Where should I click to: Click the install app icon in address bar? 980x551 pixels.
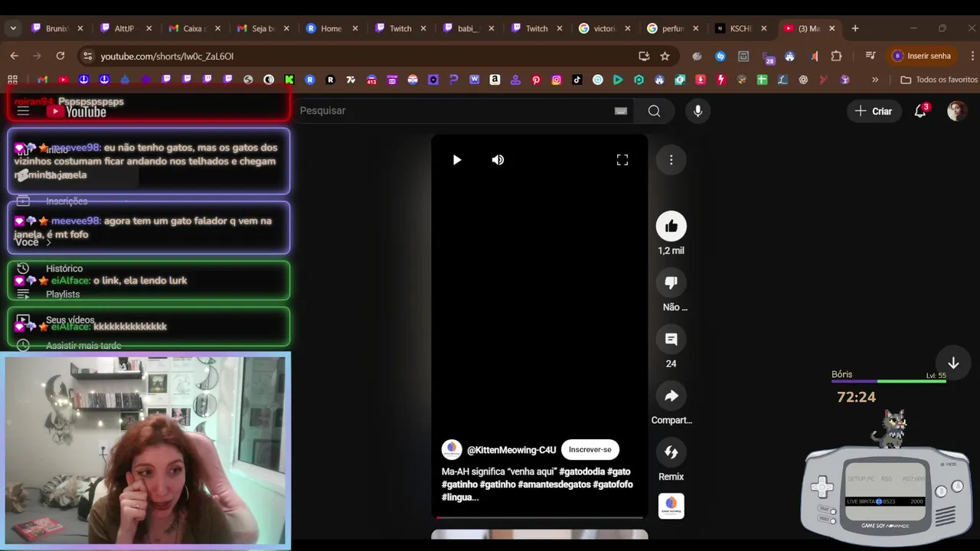click(644, 56)
